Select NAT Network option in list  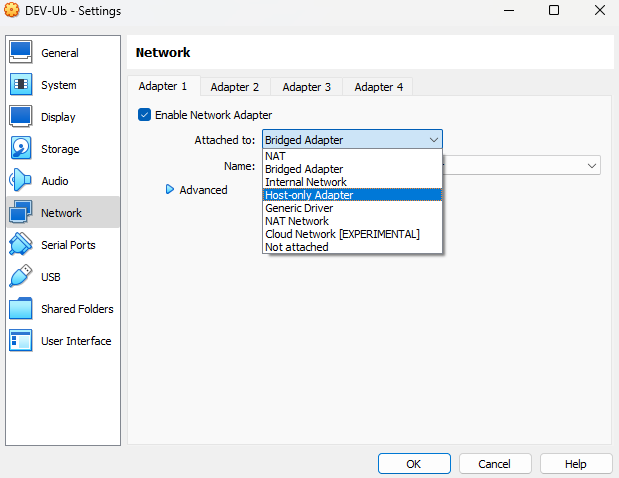[x=297, y=221]
